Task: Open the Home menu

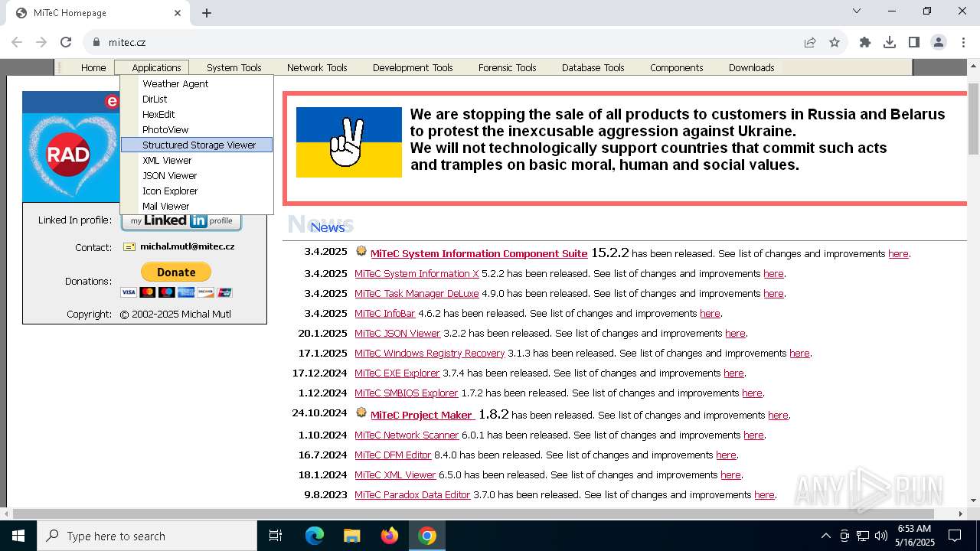Action: point(93,67)
